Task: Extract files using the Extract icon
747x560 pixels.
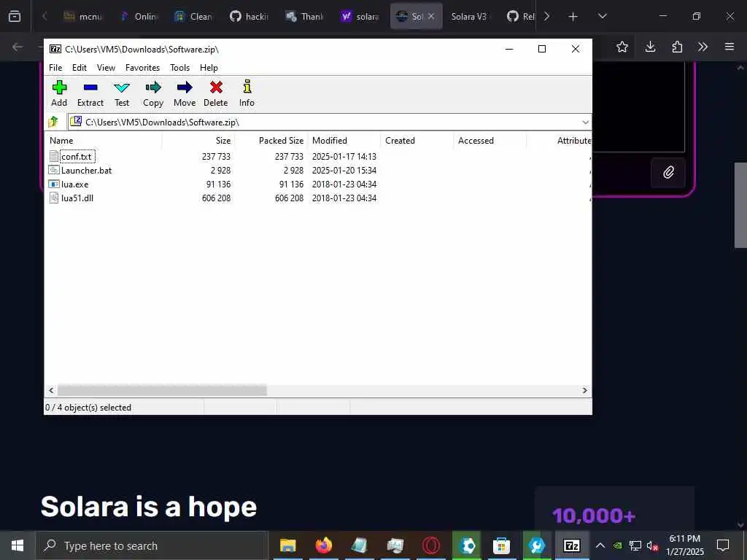Action: click(90, 87)
